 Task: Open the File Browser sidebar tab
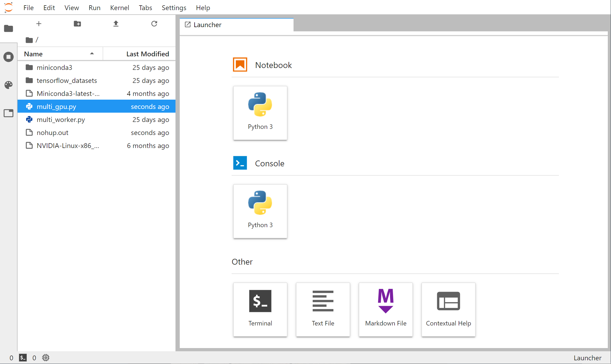pos(9,28)
